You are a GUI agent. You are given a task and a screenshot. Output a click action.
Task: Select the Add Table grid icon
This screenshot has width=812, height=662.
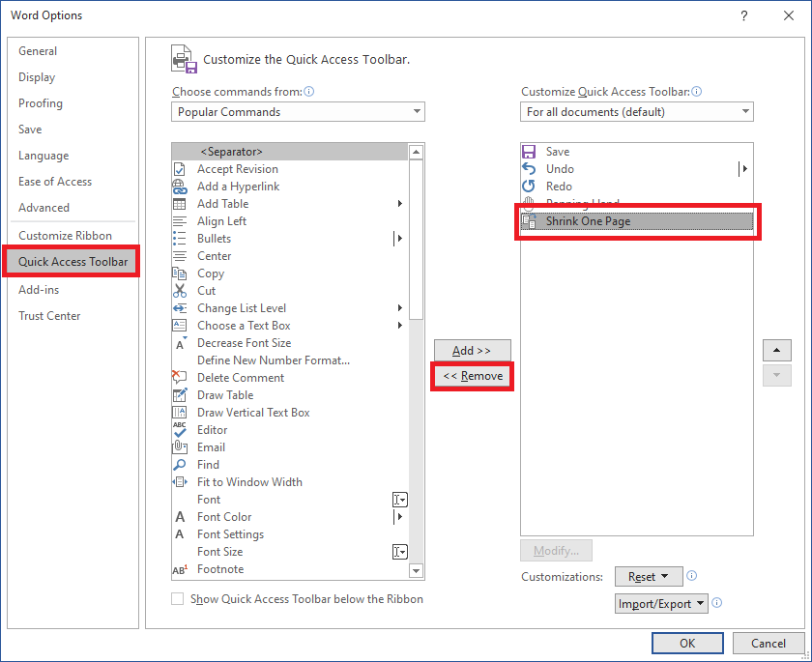180,204
